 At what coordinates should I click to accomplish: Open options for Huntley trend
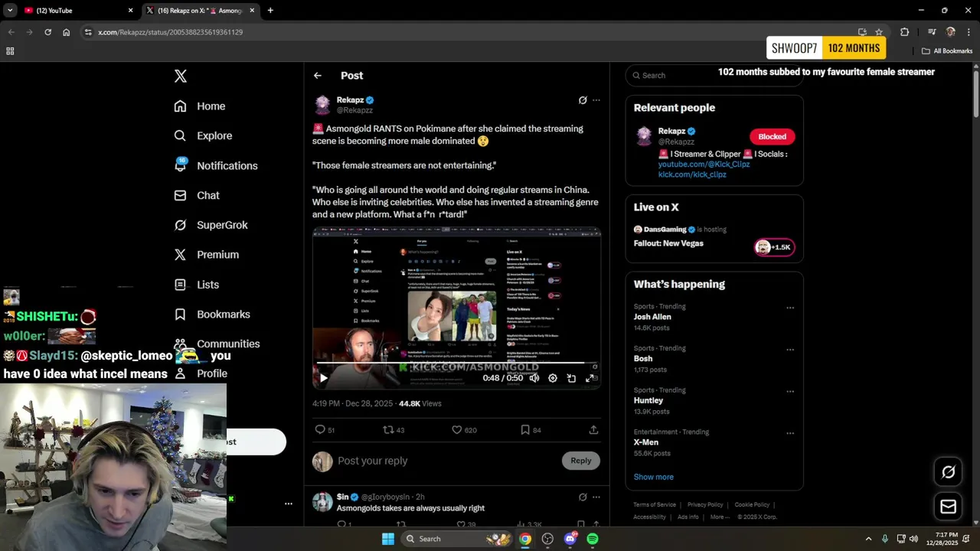[790, 392]
